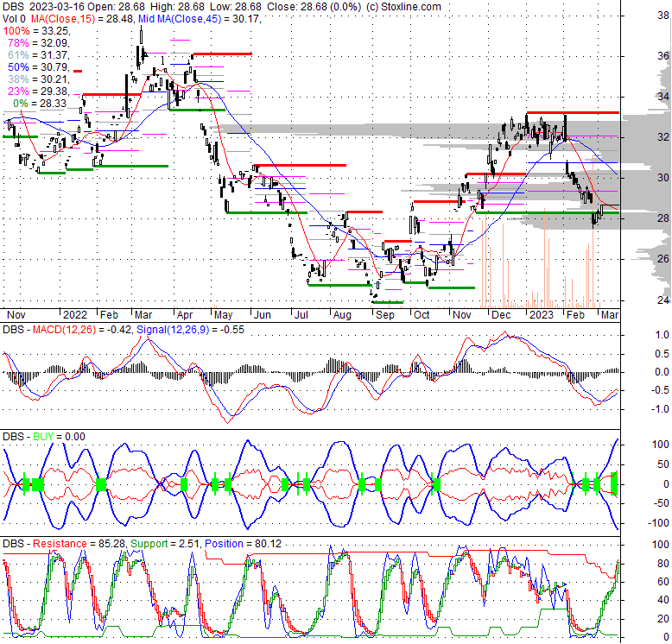Image resolution: width=672 pixels, height=644 pixels.
Task: Click the 'Jun' month label on the time axis
Action: tap(263, 315)
